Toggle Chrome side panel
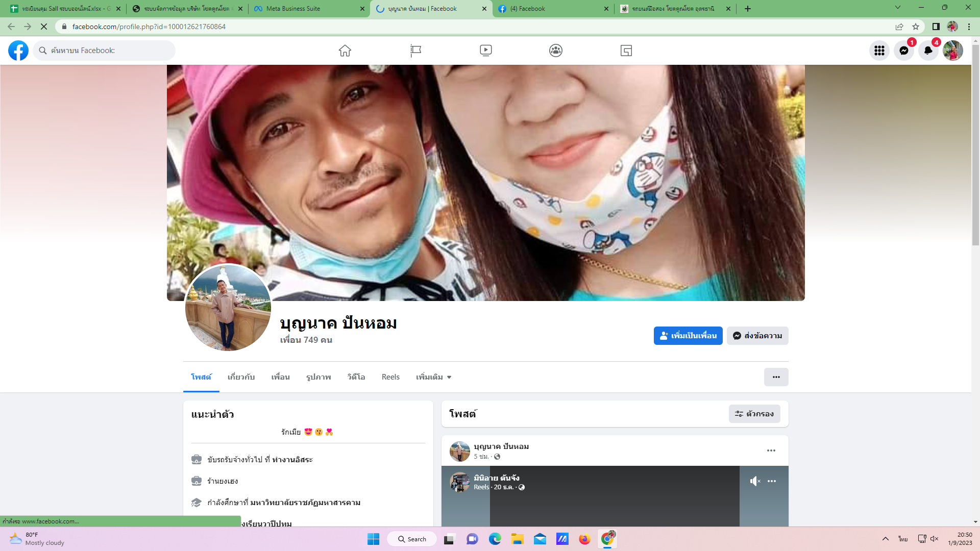 pos(936,27)
